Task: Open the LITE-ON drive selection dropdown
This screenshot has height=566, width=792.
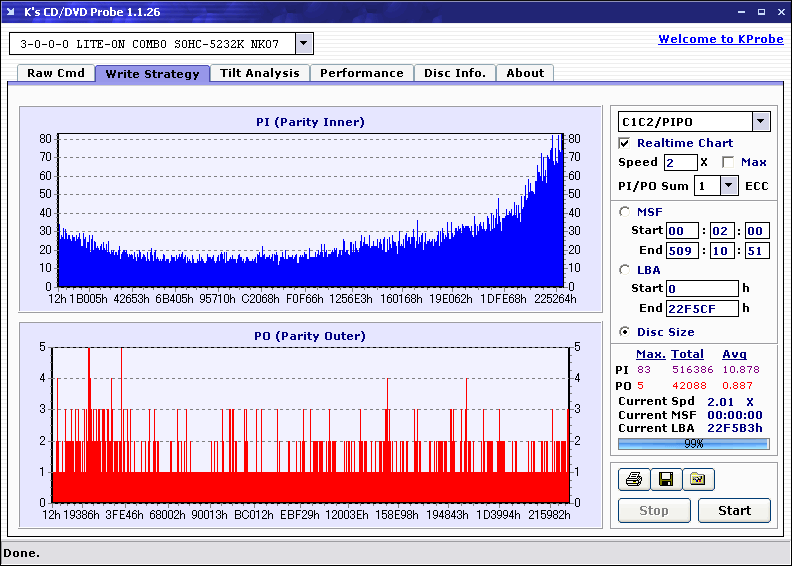Action: 304,43
